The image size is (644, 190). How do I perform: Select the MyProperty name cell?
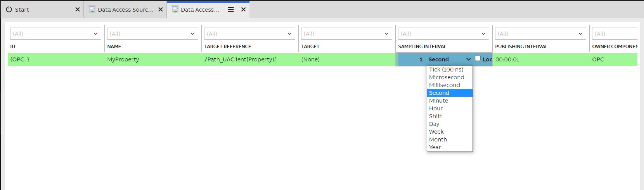pos(153,59)
